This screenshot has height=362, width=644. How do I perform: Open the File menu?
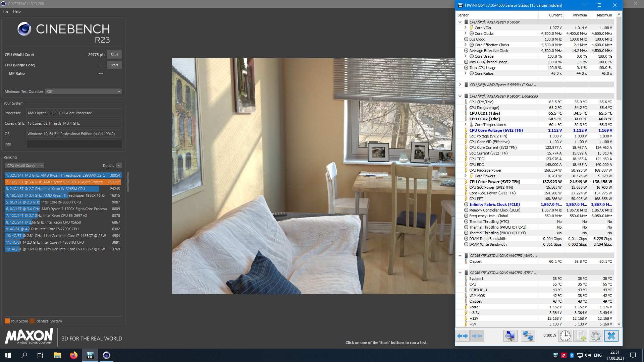click(5, 11)
